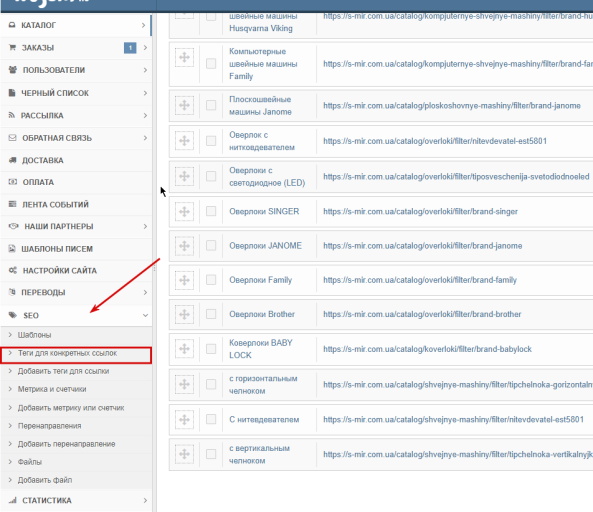The height and width of the screenshot is (512, 593).
Task: Click the Заказы shopping cart icon
Action: pos(12,48)
